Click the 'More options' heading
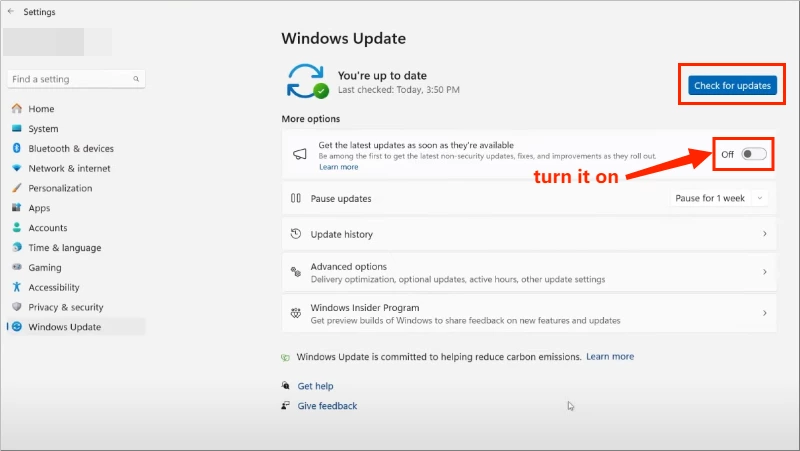The height and width of the screenshot is (451, 800). click(x=311, y=118)
